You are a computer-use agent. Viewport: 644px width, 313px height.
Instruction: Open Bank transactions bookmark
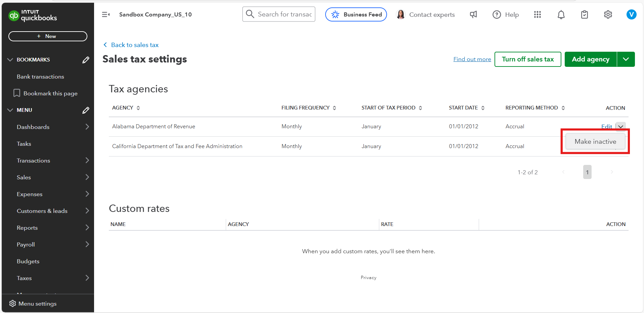(40, 77)
